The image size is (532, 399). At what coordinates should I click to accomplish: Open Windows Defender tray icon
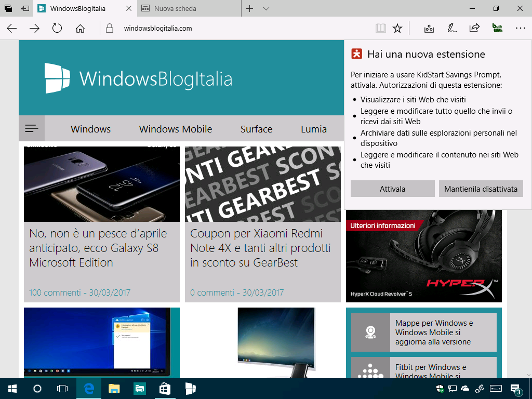(440, 389)
